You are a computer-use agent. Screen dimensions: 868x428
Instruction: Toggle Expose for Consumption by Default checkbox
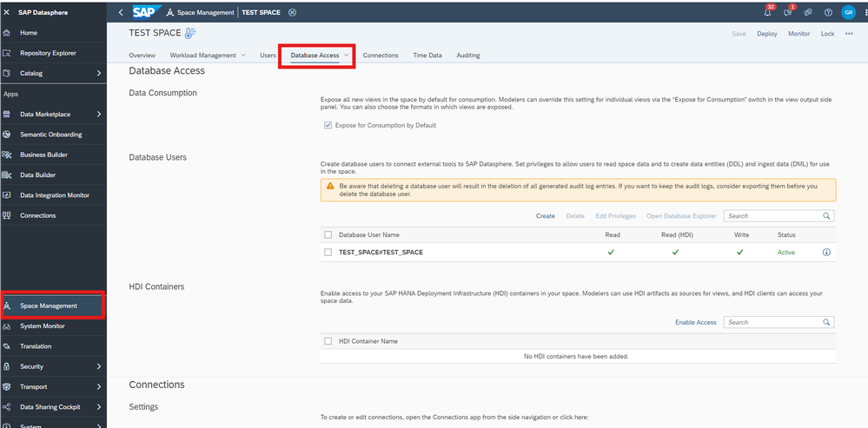(328, 125)
